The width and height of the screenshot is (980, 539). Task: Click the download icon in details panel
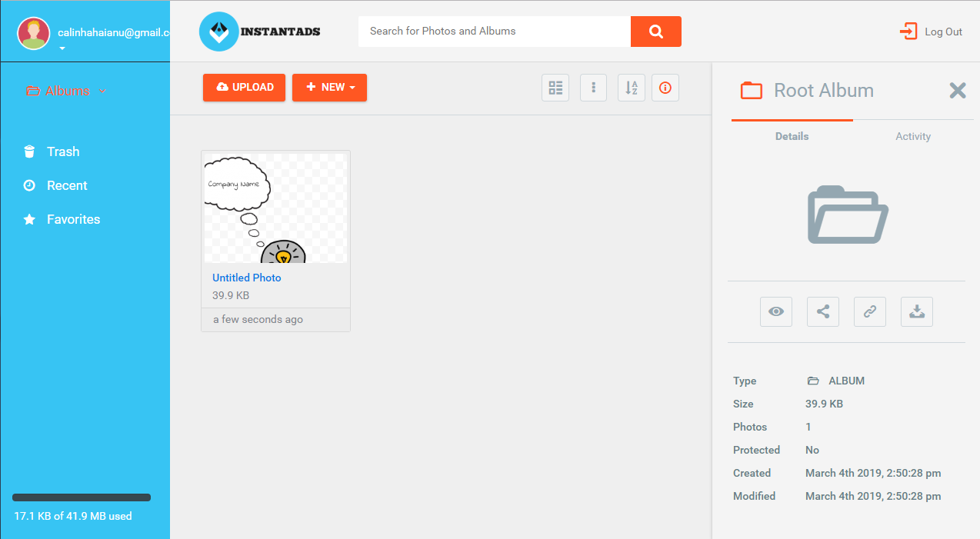(x=917, y=311)
